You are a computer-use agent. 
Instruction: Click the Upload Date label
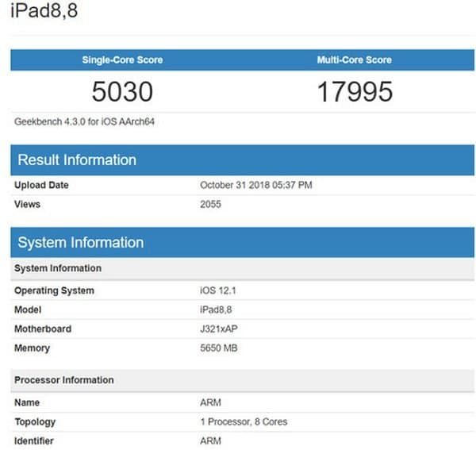[41, 185]
